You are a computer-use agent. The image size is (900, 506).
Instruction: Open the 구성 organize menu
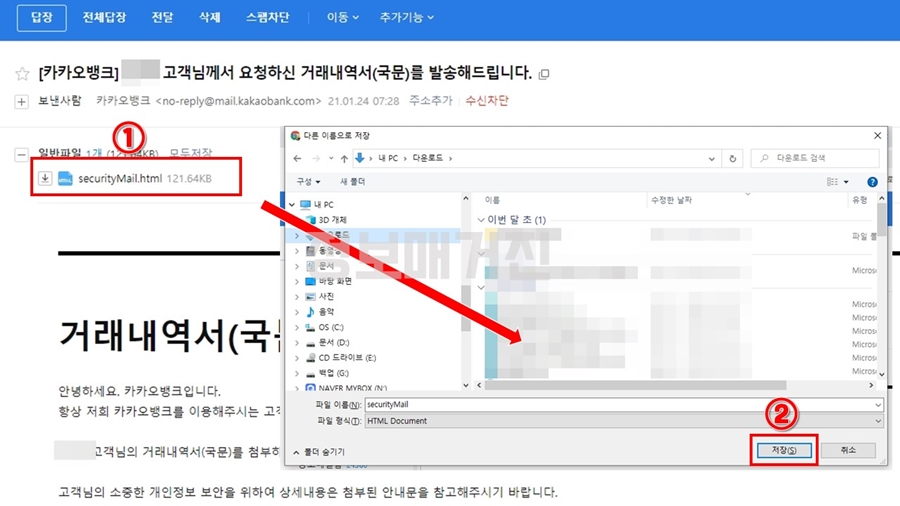pos(308,182)
